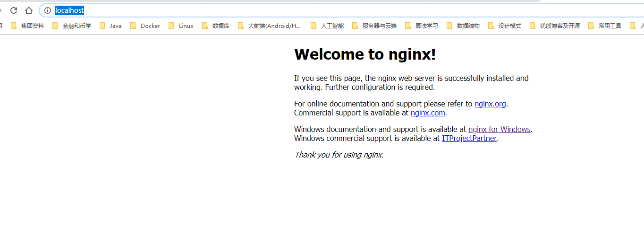View site information icon beside localhost
This screenshot has width=644, height=237.
[x=48, y=10]
